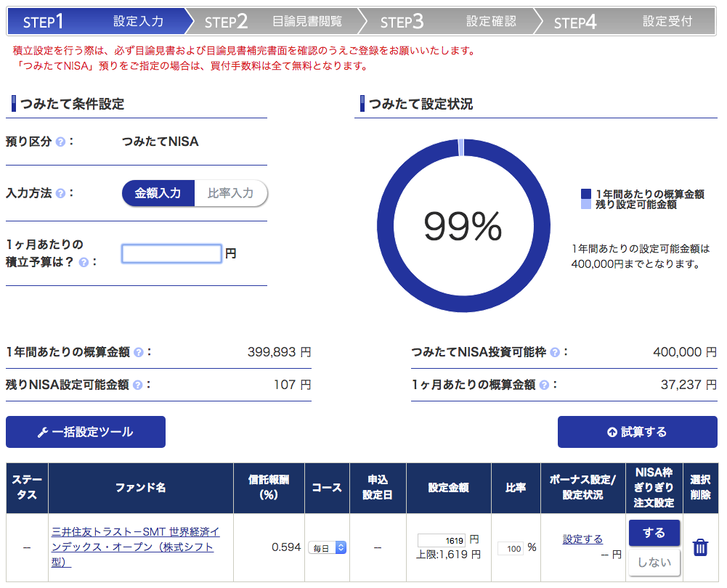The image size is (727, 588).
Task: Switch input mode to 比率入力
Action: pos(231,193)
